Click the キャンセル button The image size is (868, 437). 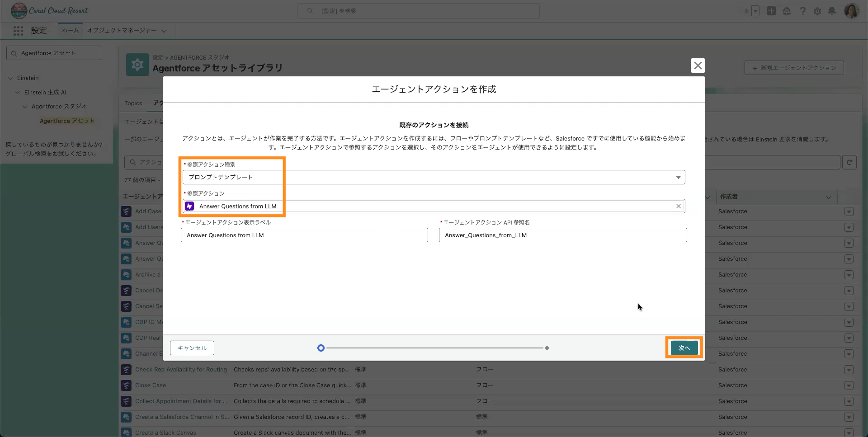coord(192,348)
